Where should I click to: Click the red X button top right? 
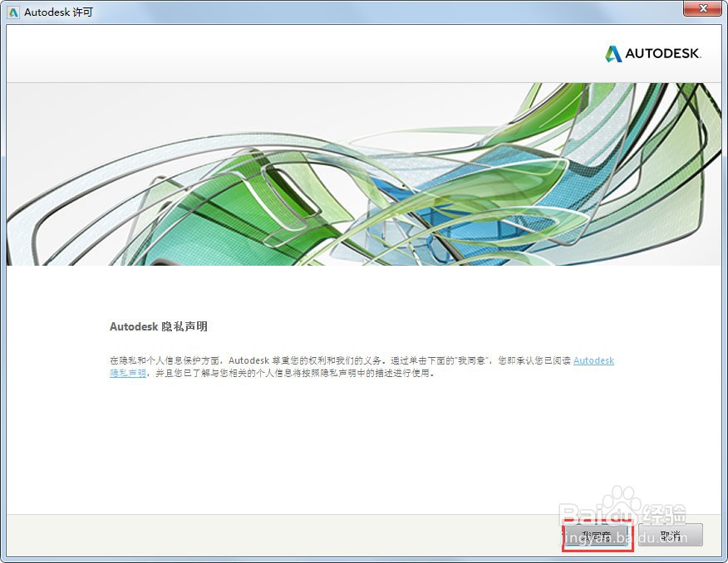[703, 9]
